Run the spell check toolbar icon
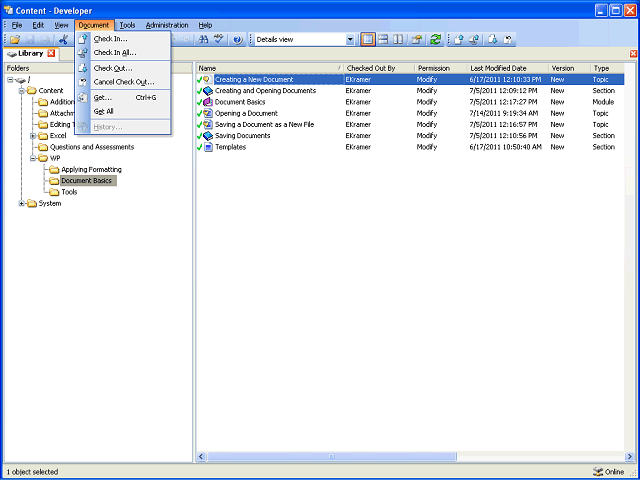This screenshot has width=640, height=480. (219, 40)
